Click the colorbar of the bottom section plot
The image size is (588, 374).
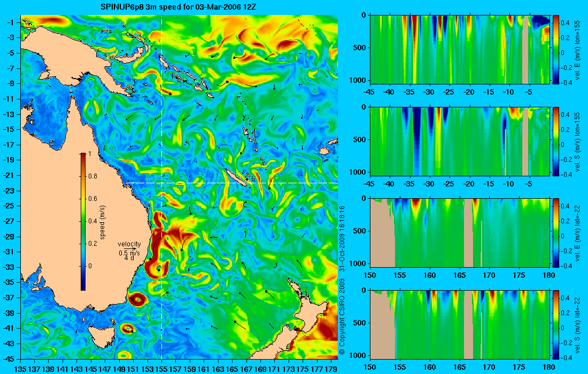(556, 324)
